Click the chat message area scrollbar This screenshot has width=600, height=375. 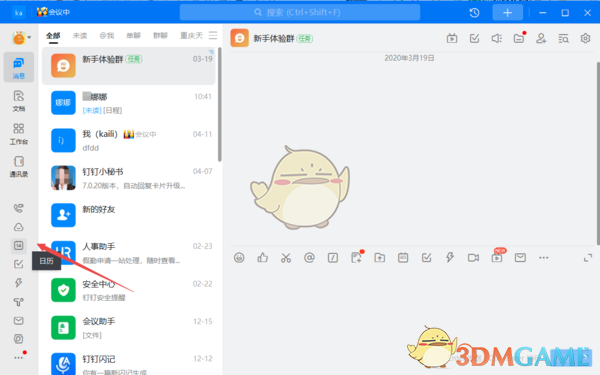click(598, 153)
